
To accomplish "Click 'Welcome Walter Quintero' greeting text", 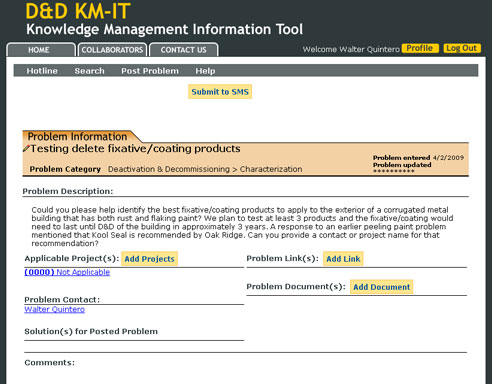I will coord(351,49).
